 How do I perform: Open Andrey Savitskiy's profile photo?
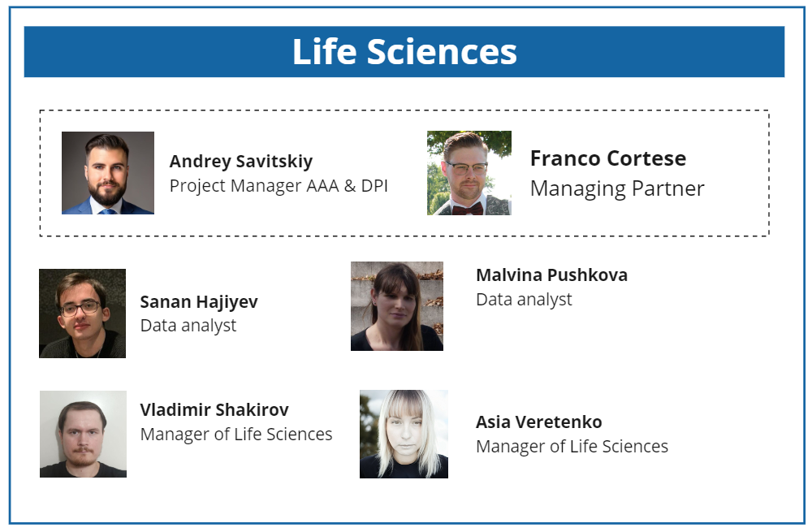[108, 173]
